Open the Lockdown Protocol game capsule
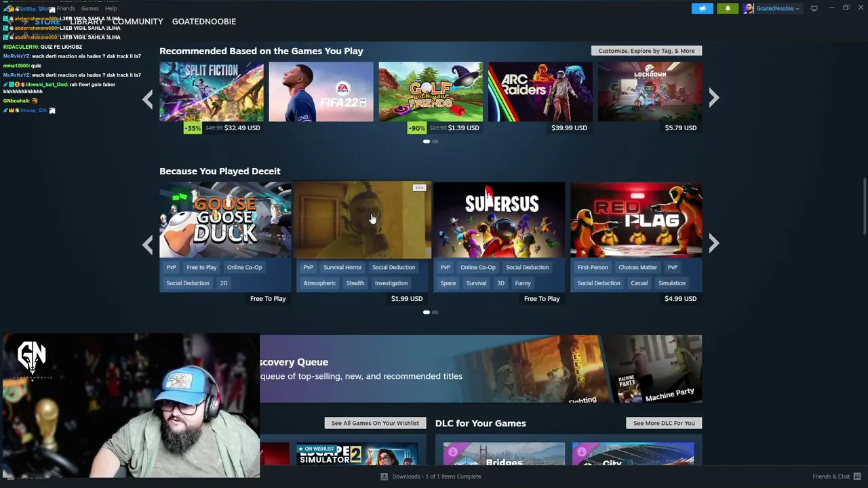This screenshot has width=868, height=488. [650, 91]
